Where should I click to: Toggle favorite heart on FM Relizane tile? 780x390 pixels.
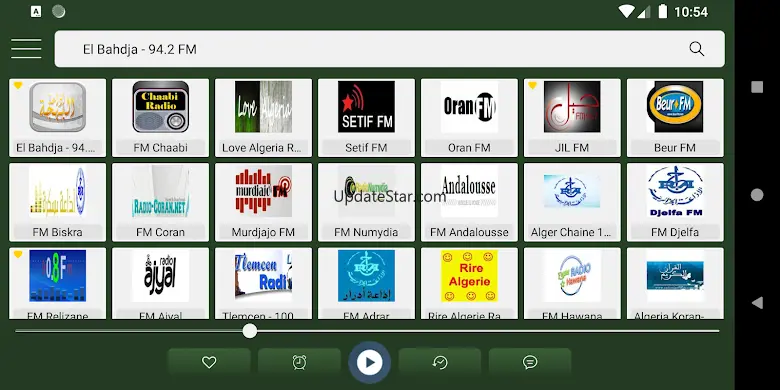click(x=18, y=255)
